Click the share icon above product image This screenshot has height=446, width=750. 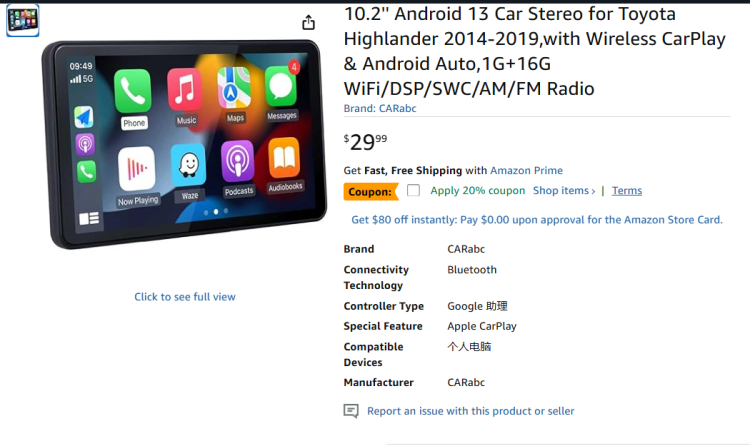tap(309, 22)
